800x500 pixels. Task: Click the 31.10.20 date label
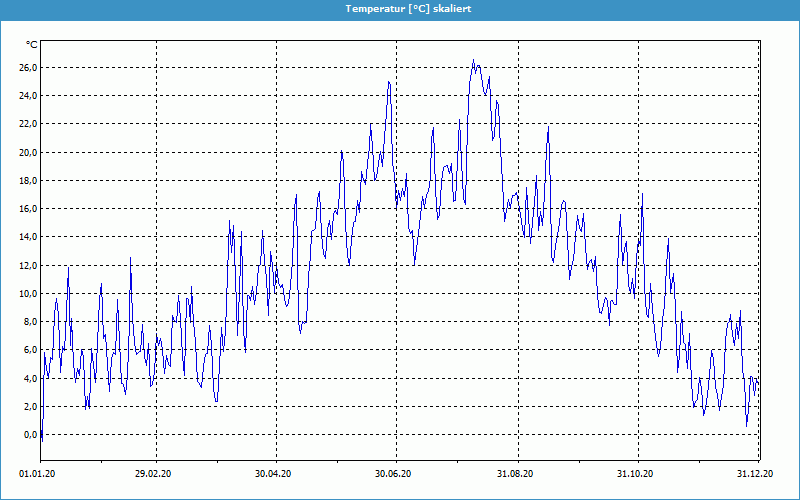coord(635,474)
